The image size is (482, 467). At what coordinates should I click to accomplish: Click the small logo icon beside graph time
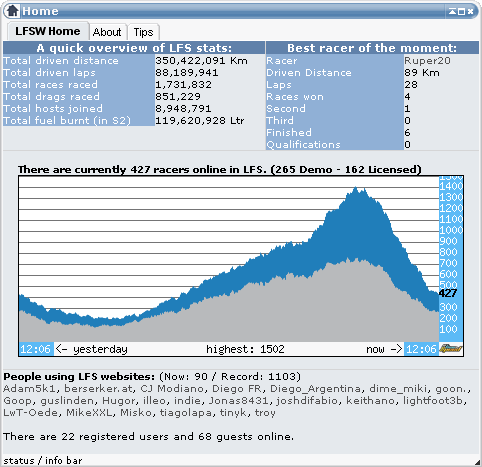tap(451, 349)
